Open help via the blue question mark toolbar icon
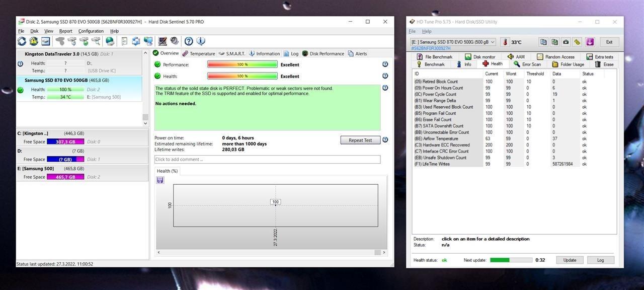Image resolution: width=644 pixels, height=290 pixels. 189,41
